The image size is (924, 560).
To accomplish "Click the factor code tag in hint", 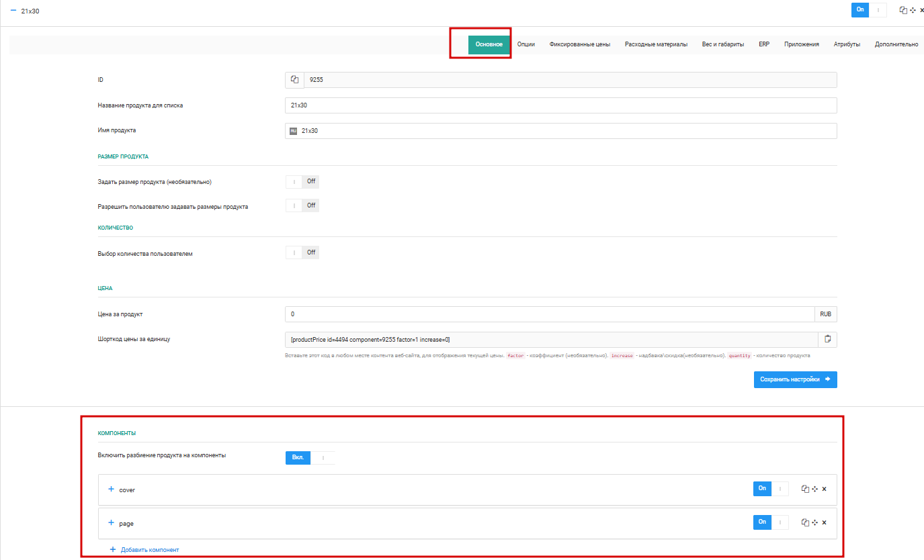I will point(515,355).
